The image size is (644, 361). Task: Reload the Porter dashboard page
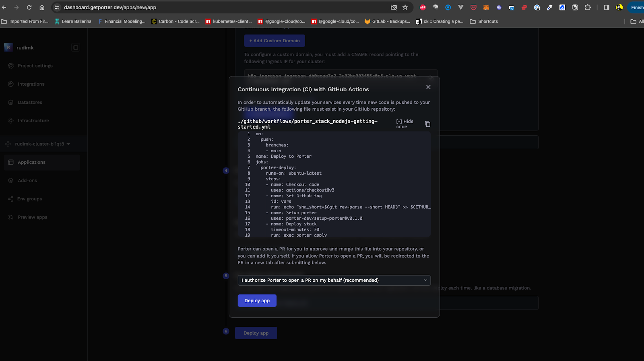[29, 7]
